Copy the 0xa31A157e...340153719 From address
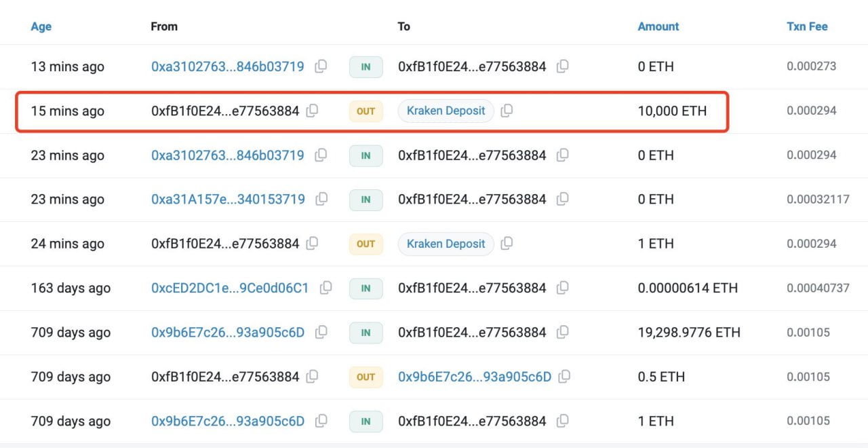This screenshot has width=868, height=448. click(x=322, y=199)
